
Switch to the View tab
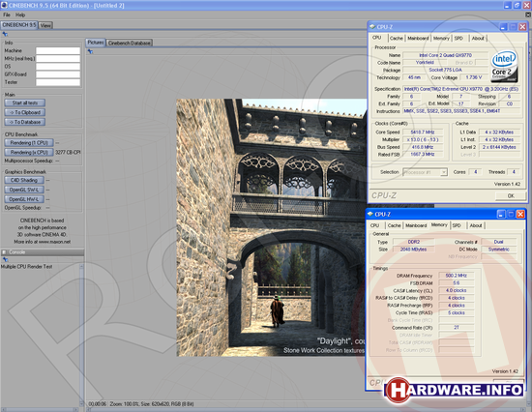pos(45,25)
